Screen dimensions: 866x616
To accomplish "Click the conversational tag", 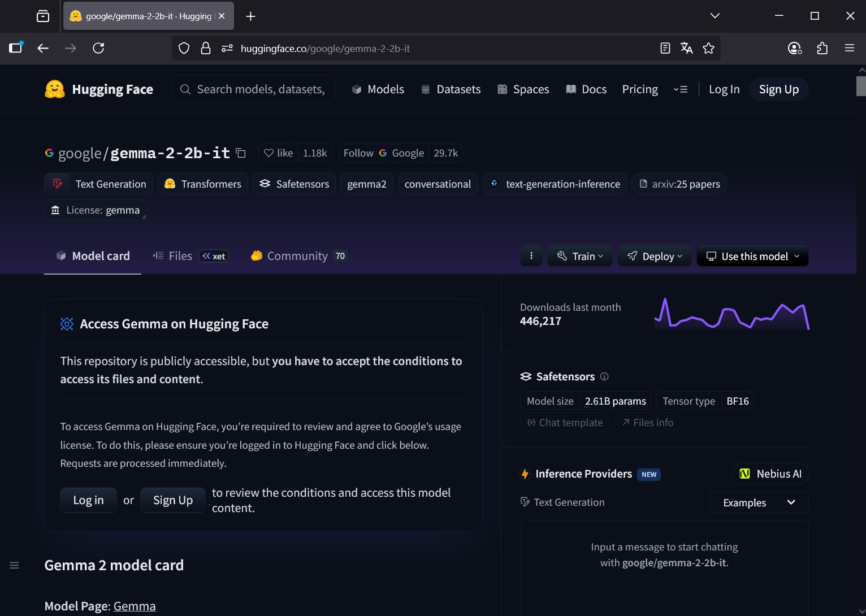I will coord(438,184).
